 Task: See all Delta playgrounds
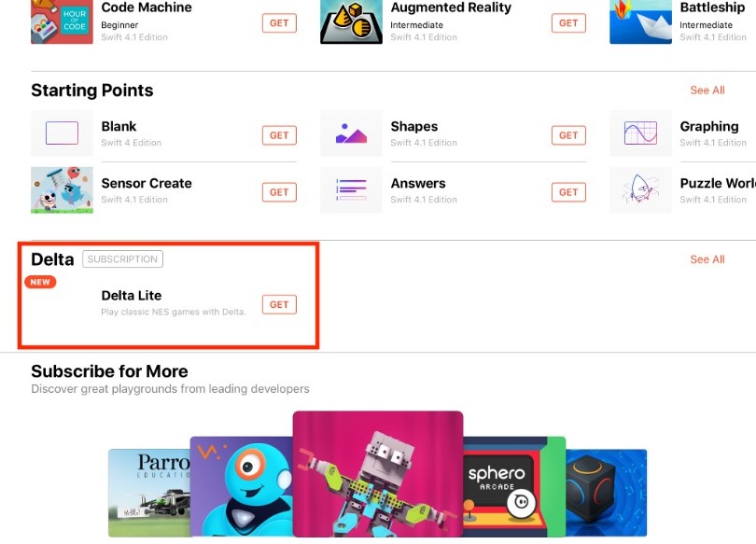pyautogui.click(x=707, y=259)
